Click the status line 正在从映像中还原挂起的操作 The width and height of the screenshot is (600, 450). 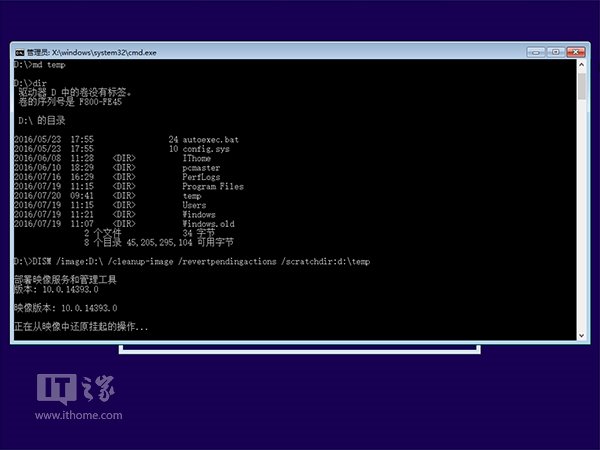(81, 326)
